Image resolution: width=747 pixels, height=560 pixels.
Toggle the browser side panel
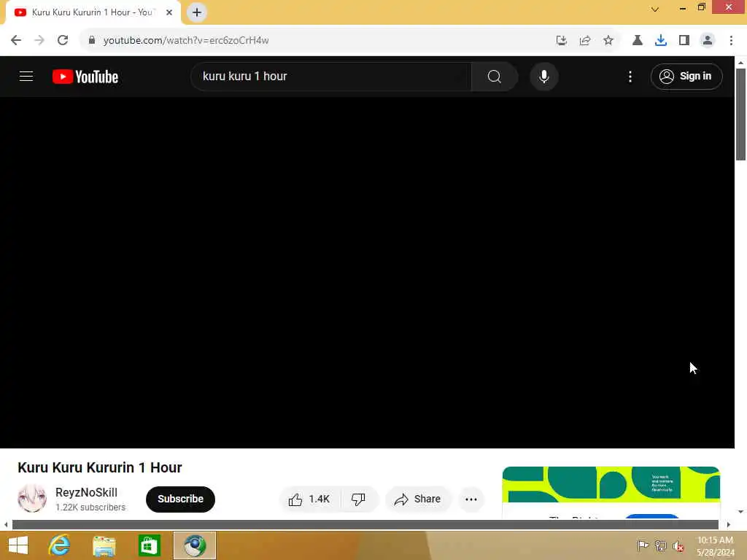(684, 41)
